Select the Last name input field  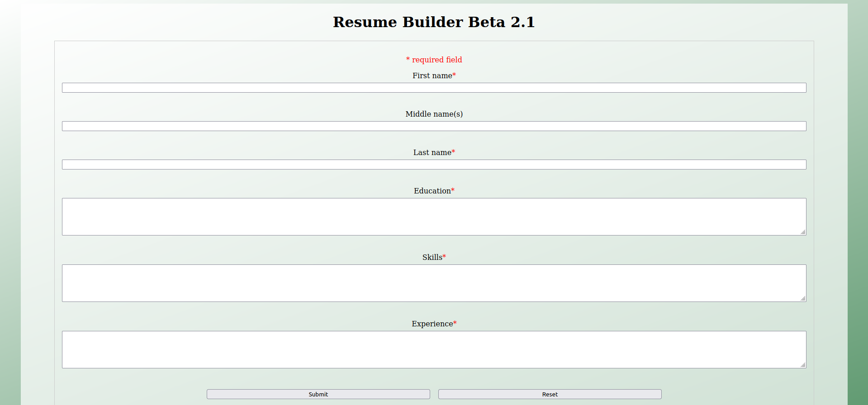pos(434,165)
